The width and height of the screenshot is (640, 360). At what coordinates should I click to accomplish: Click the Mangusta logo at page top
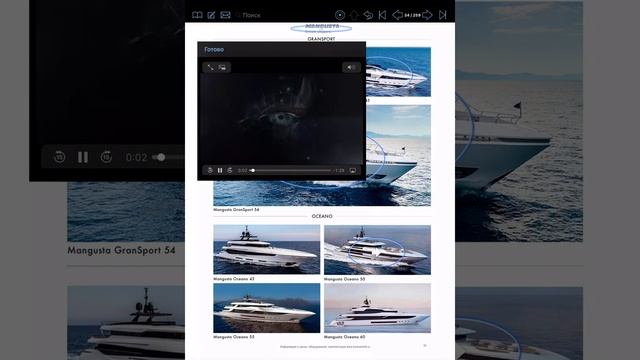pyautogui.click(x=322, y=28)
